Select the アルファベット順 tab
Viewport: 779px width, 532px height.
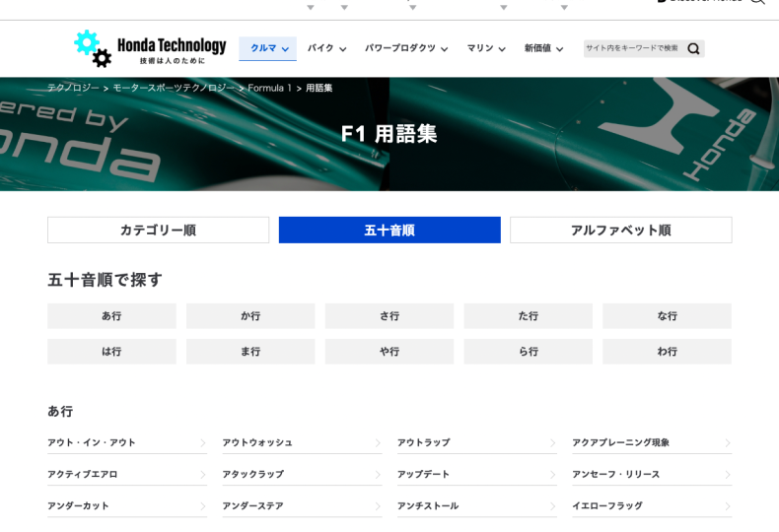(x=620, y=231)
